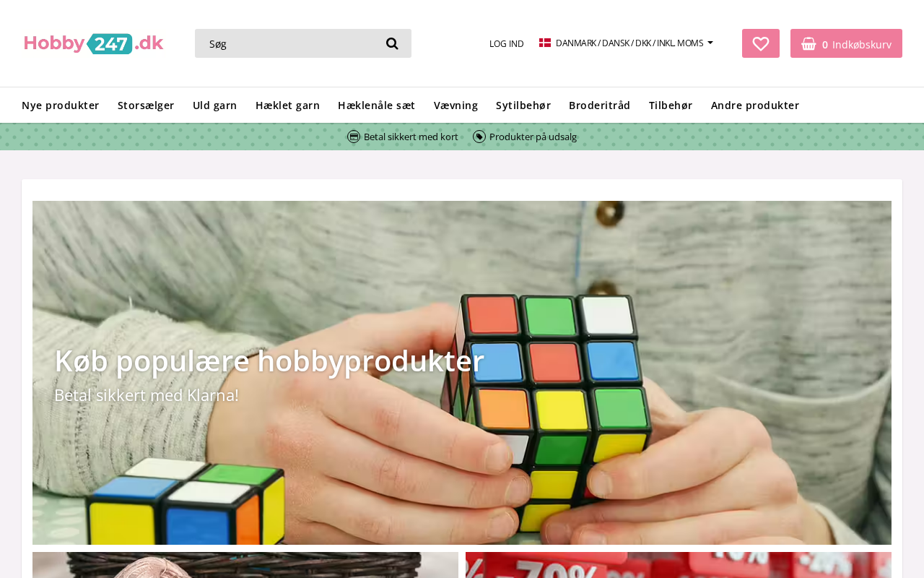
Task: Go to the Broderitråd category
Action: click(x=600, y=105)
